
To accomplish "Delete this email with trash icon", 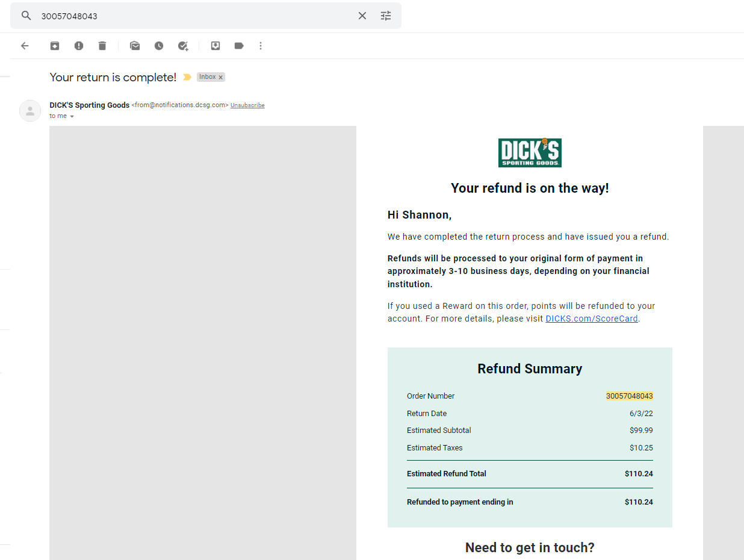I will click(102, 46).
